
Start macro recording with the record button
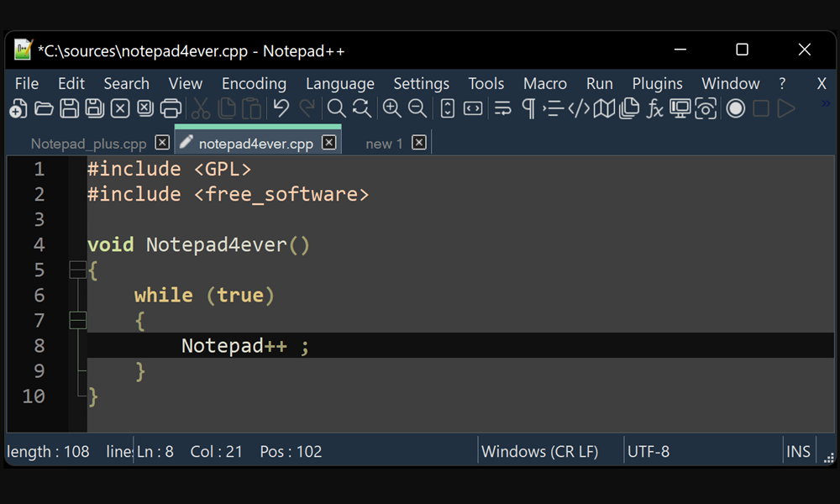click(x=736, y=108)
